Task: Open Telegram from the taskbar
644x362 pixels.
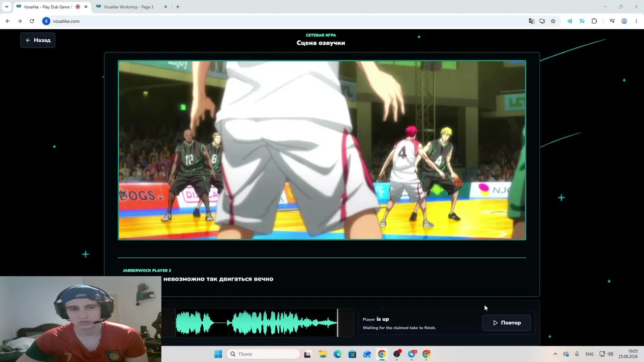Action: point(412,354)
